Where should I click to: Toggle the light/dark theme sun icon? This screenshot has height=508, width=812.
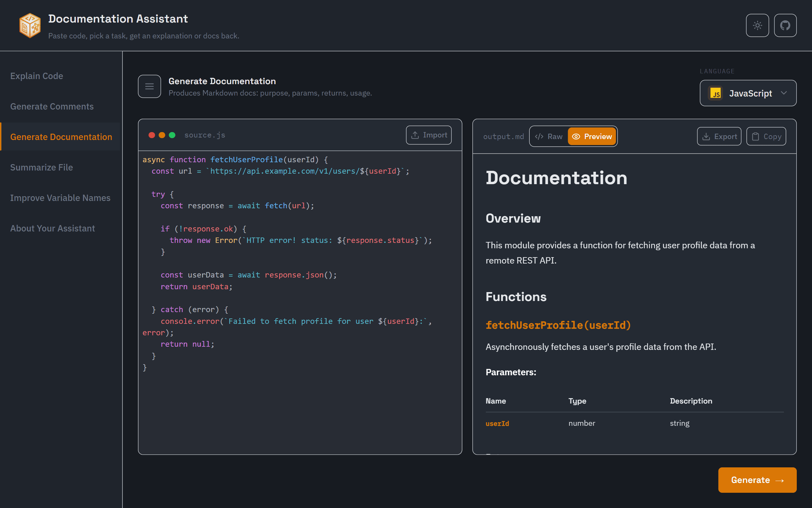pos(757,25)
